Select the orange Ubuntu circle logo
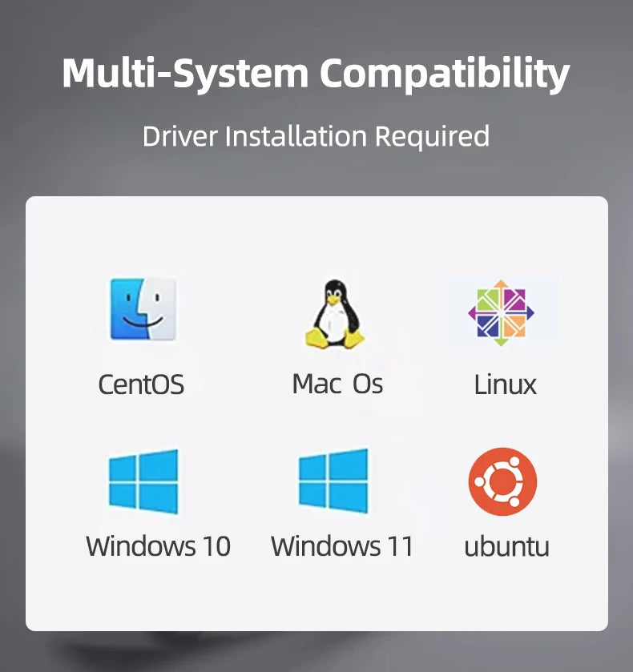The width and height of the screenshot is (633, 672). [502, 481]
